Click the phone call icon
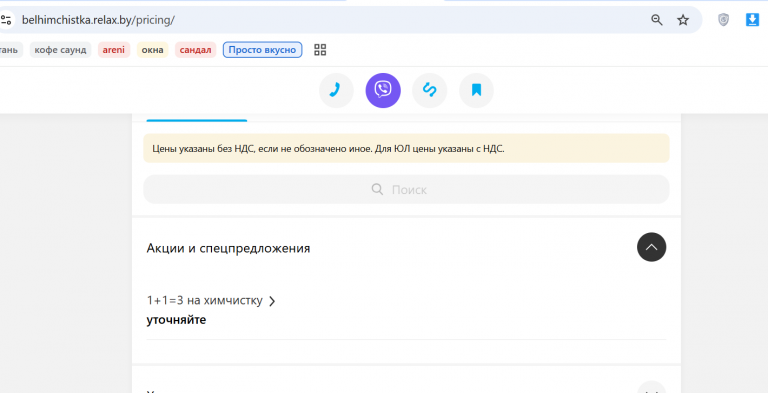 coord(336,90)
